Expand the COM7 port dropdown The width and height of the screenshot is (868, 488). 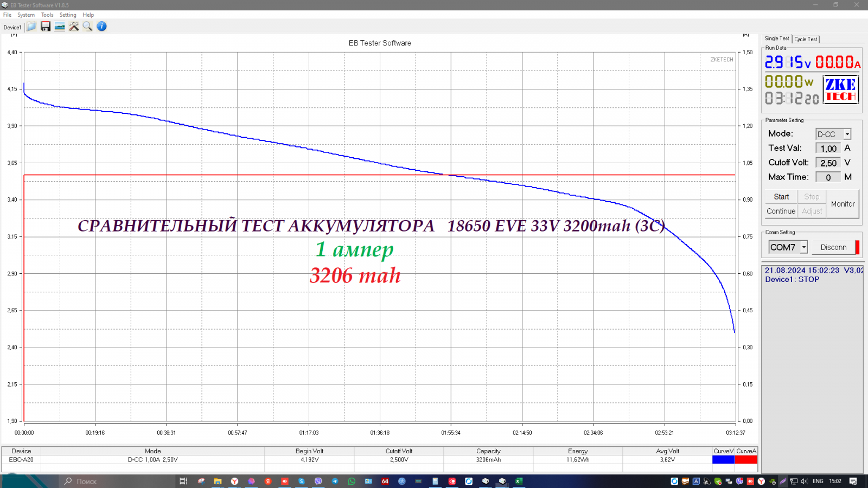(803, 247)
